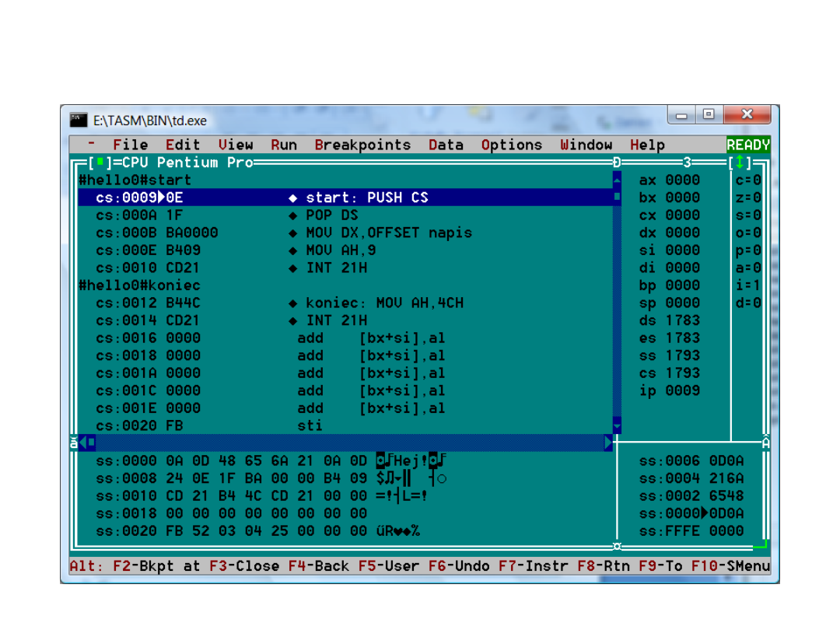Click the CPU window close box
The height and width of the screenshot is (630, 840).
click(x=100, y=163)
